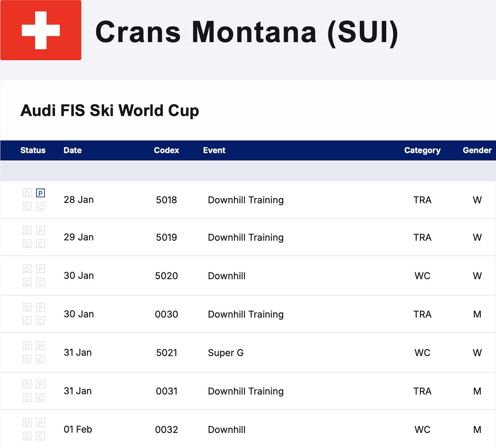Click the highlighted P status icon for 28 Jan
496x448 pixels.
pos(40,193)
